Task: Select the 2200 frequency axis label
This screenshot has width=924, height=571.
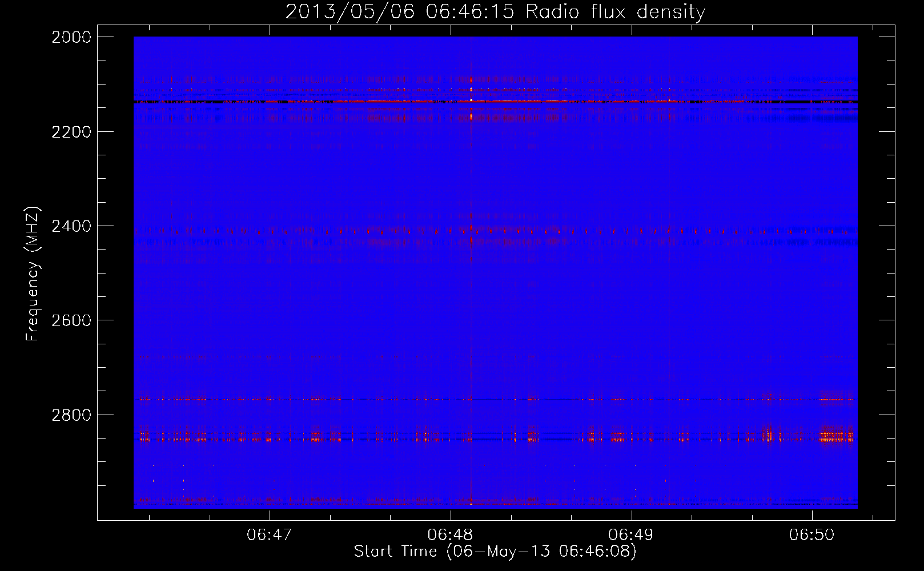Action: tap(71, 132)
